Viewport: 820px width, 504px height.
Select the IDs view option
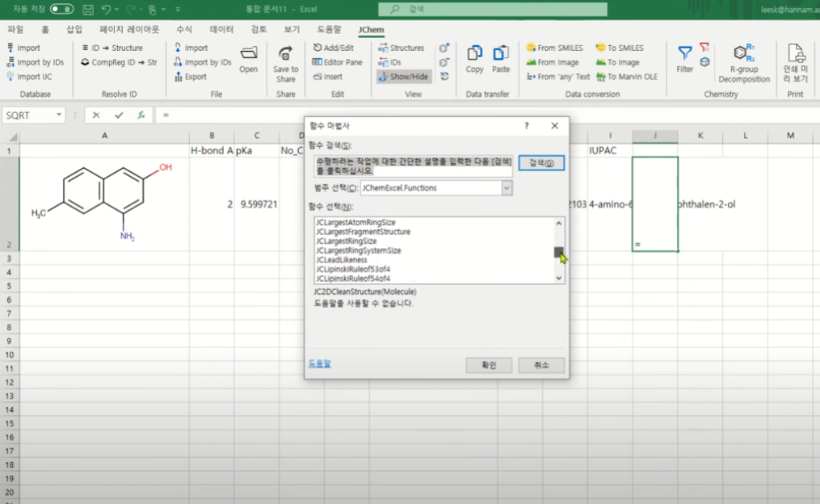coord(389,62)
